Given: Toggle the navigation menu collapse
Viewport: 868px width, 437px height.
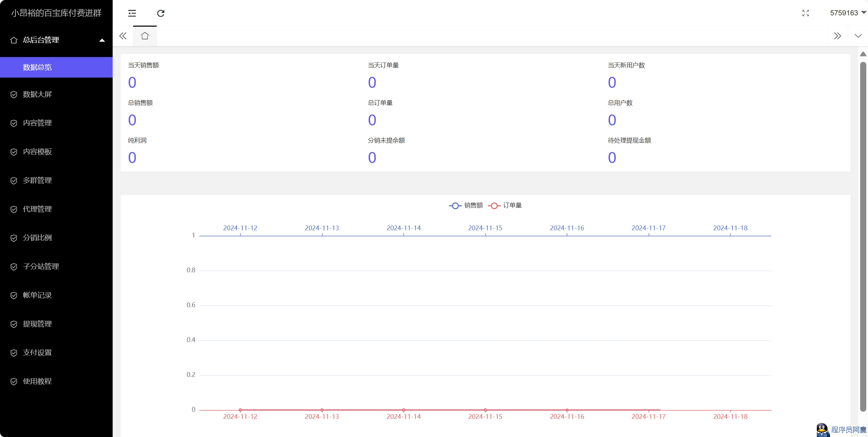Looking at the screenshot, I should [132, 12].
